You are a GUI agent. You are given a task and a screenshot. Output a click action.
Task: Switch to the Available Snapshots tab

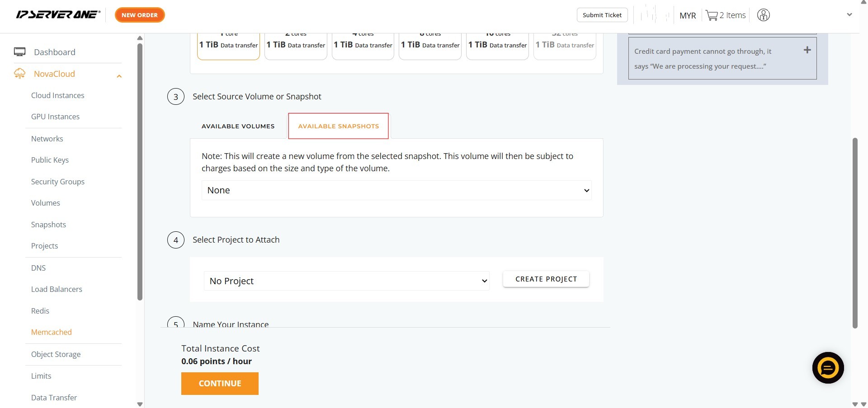pyautogui.click(x=338, y=126)
